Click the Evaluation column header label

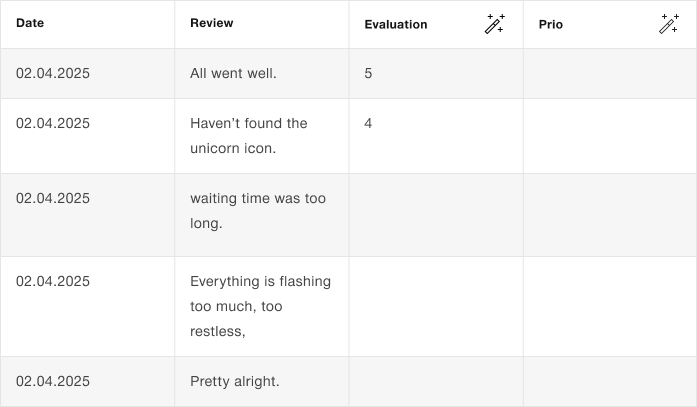pos(395,24)
